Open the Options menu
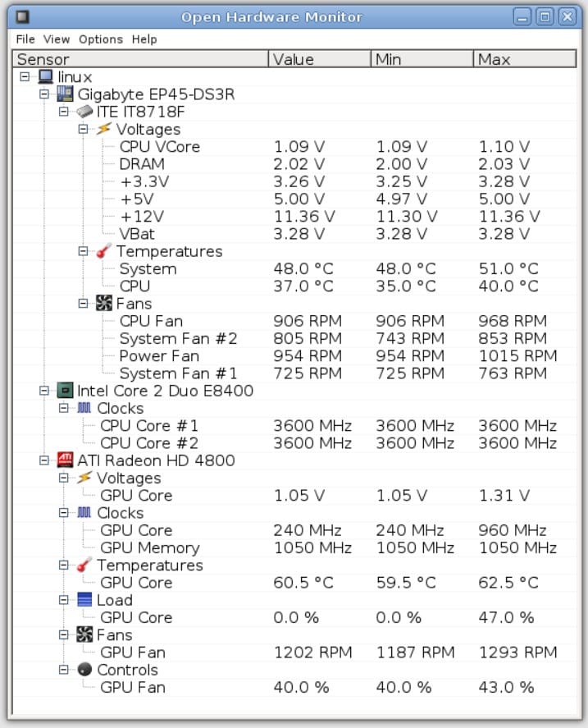The image size is (588, 728). tap(101, 39)
